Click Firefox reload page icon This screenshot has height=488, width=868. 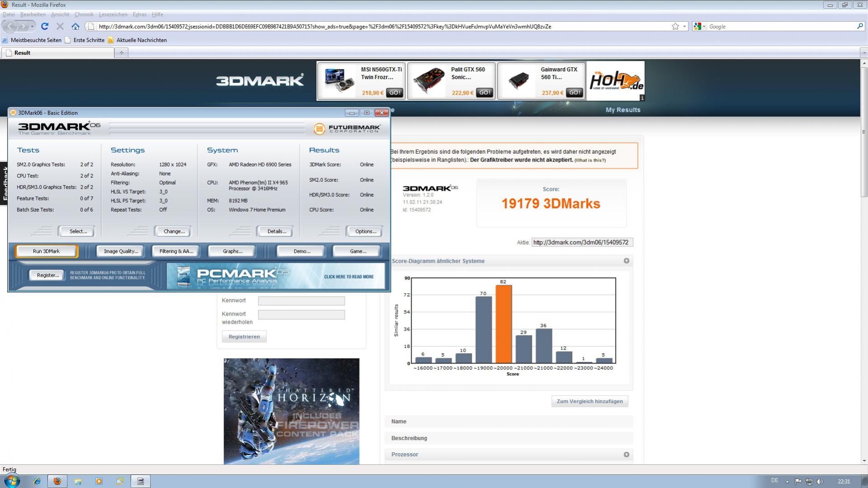(44, 26)
